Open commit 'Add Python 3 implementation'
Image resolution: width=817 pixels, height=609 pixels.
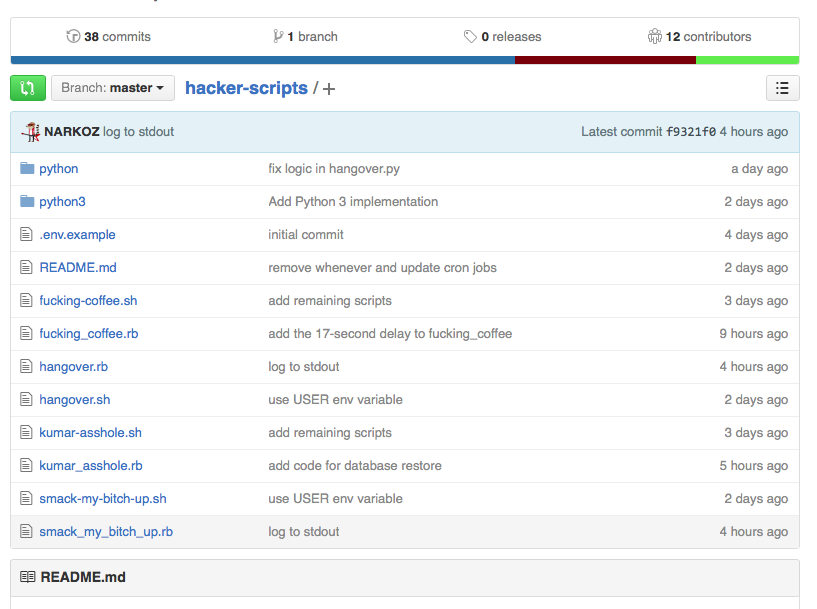point(353,202)
